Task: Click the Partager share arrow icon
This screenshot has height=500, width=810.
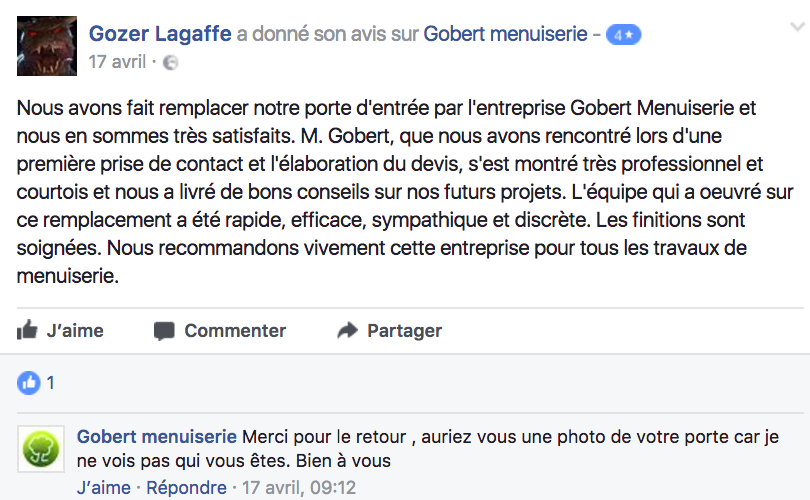Action: (348, 330)
